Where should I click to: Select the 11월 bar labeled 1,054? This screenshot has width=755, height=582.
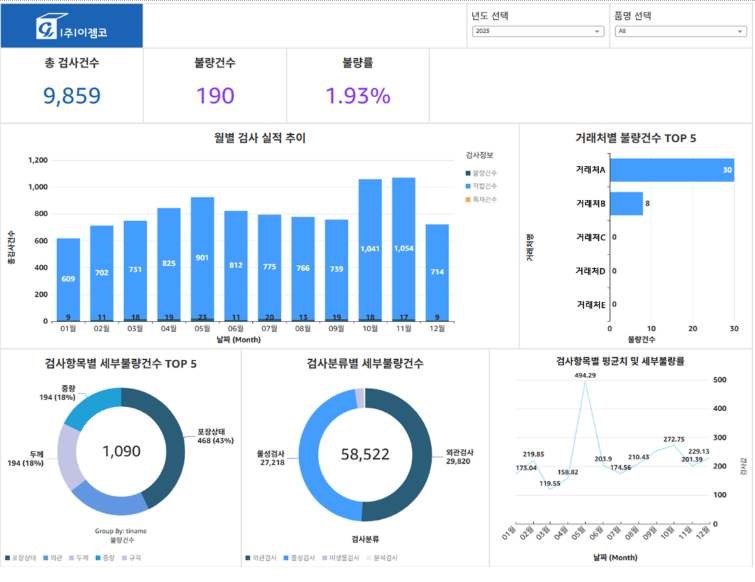[x=404, y=247]
